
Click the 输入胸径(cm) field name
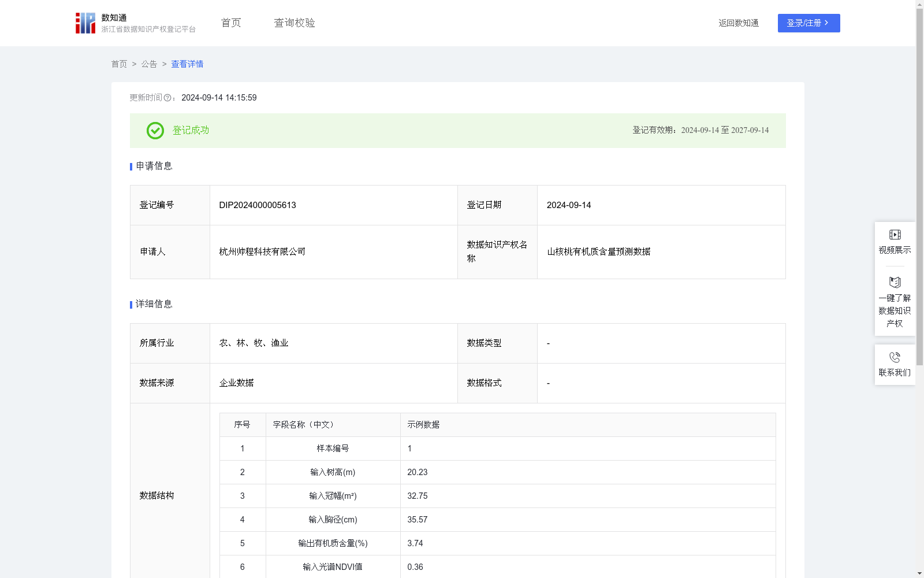(333, 520)
